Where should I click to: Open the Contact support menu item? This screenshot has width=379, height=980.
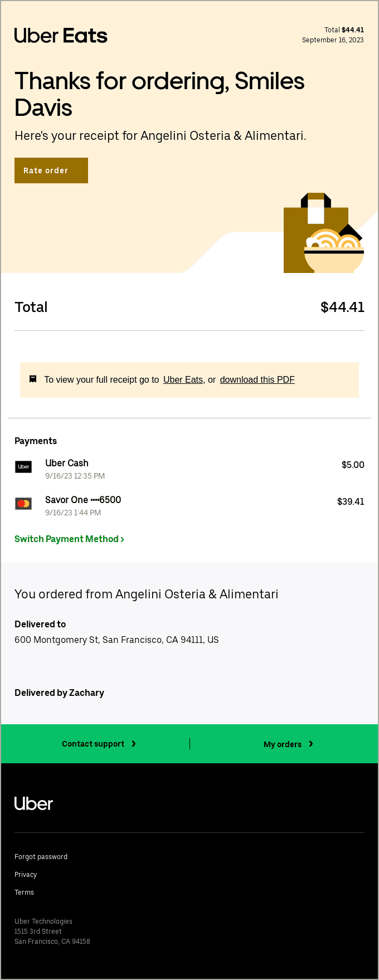click(x=93, y=743)
